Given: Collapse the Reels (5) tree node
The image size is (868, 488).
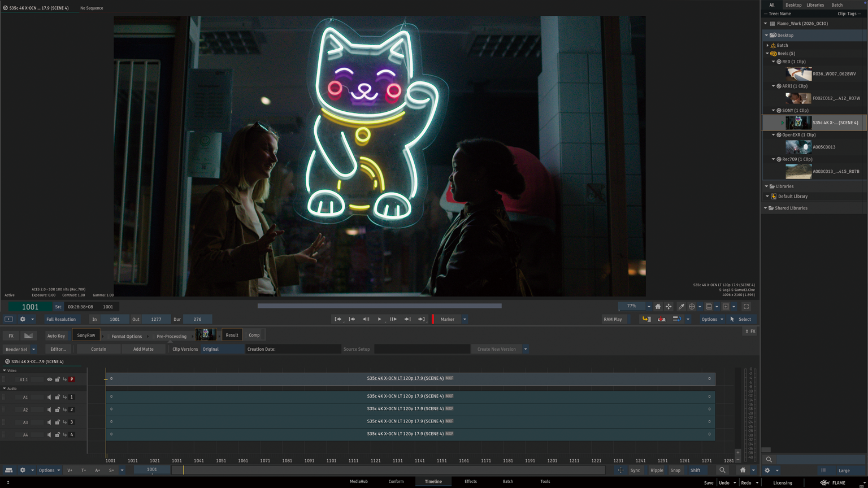Looking at the screenshot, I should pos(767,54).
